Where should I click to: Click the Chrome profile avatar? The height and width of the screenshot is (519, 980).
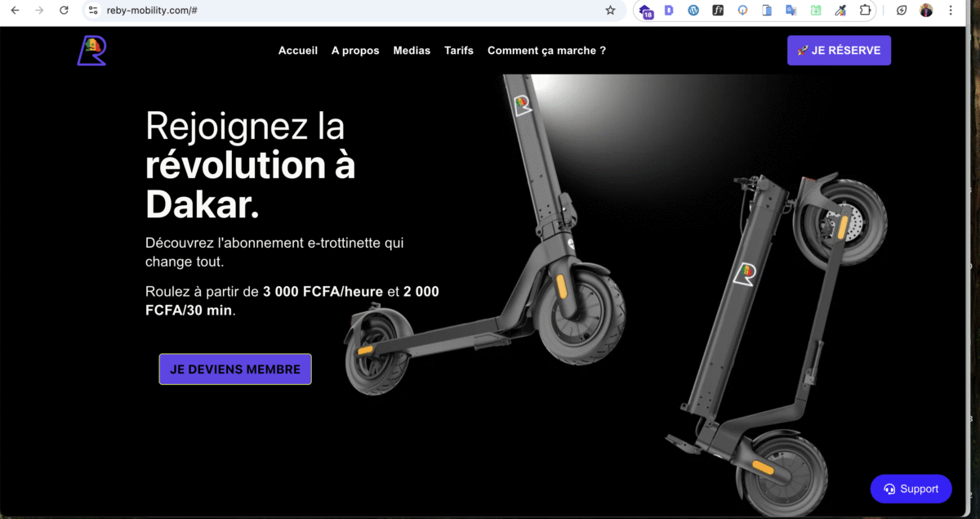926,11
